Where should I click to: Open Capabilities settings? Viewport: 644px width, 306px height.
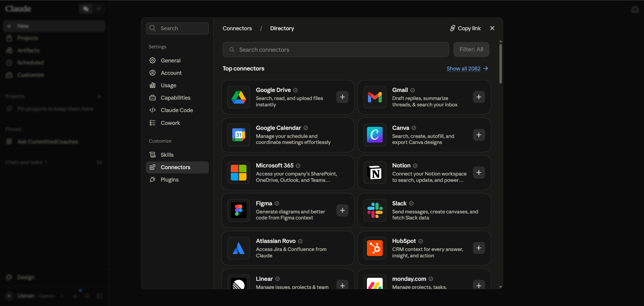pyautogui.click(x=177, y=98)
